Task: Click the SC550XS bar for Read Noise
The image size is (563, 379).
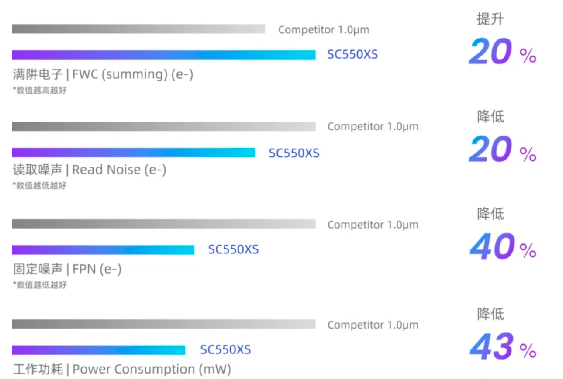Action: pyautogui.click(x=134, y=153)
